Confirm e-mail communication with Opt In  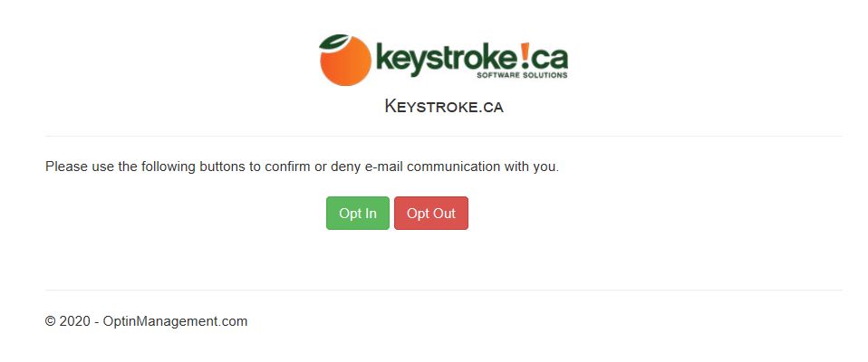tap(358, 213)
